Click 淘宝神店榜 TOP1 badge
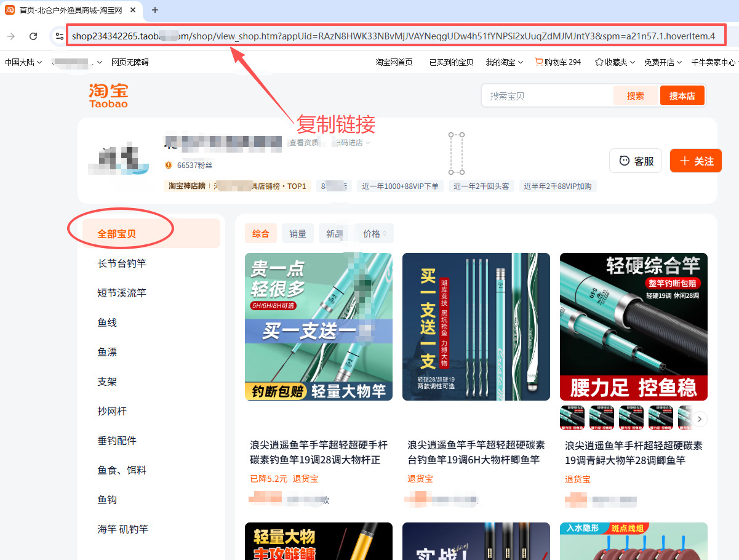Viewport: 739px width, 560px height. (x=238, y=186)
